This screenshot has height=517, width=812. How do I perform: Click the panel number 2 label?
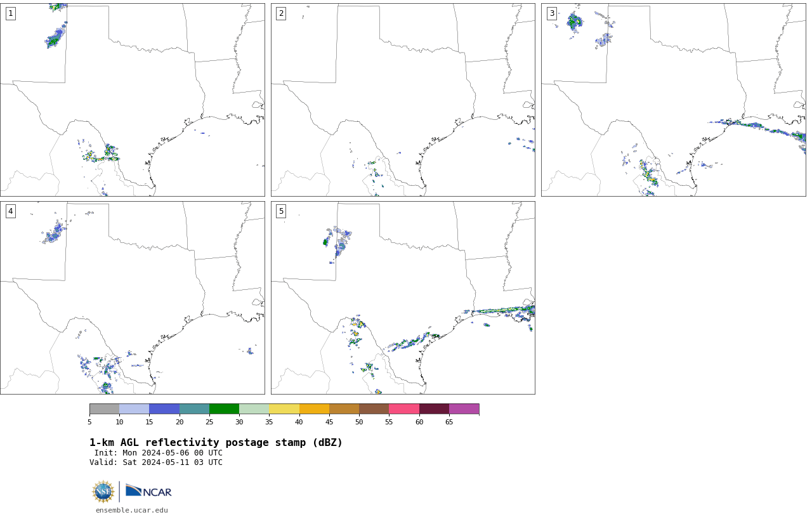pyautogui.click(x=281, y=13)
